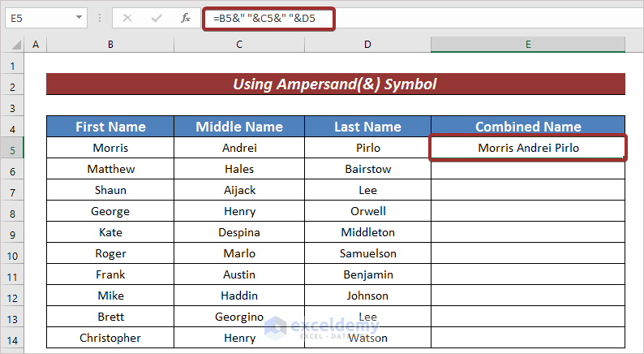
Task: Select the 'Roger' cell
Action: click(110, 253)
